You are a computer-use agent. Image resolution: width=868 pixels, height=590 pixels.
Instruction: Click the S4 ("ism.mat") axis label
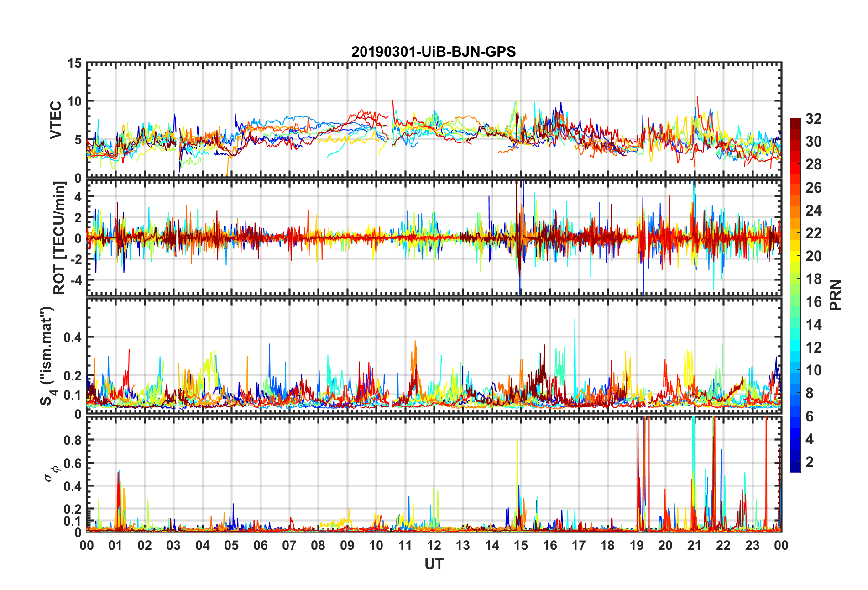click(x=47, y=356)
